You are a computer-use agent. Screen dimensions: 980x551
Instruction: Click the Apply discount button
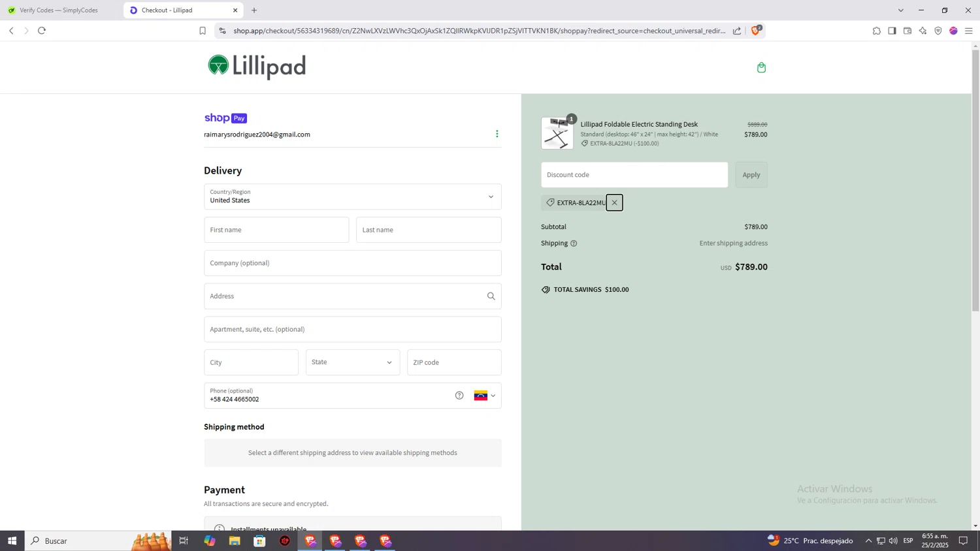click(751, 175)
